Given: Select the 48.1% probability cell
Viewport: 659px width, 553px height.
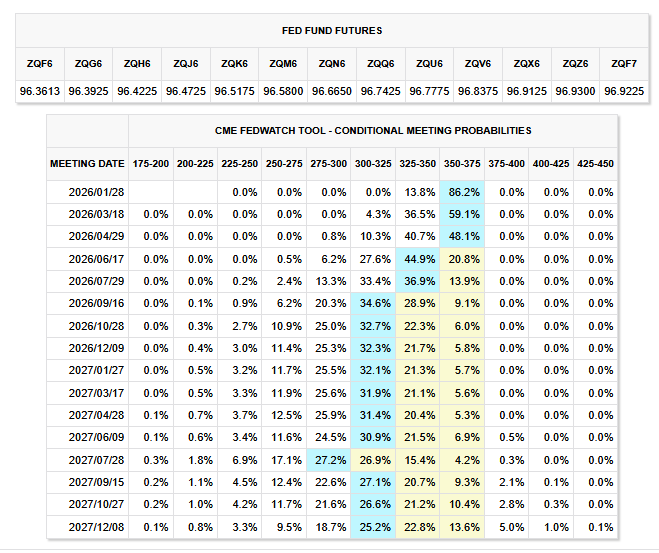Looking at the screenshot, I should pyautogui.click(x=462, y=236).
